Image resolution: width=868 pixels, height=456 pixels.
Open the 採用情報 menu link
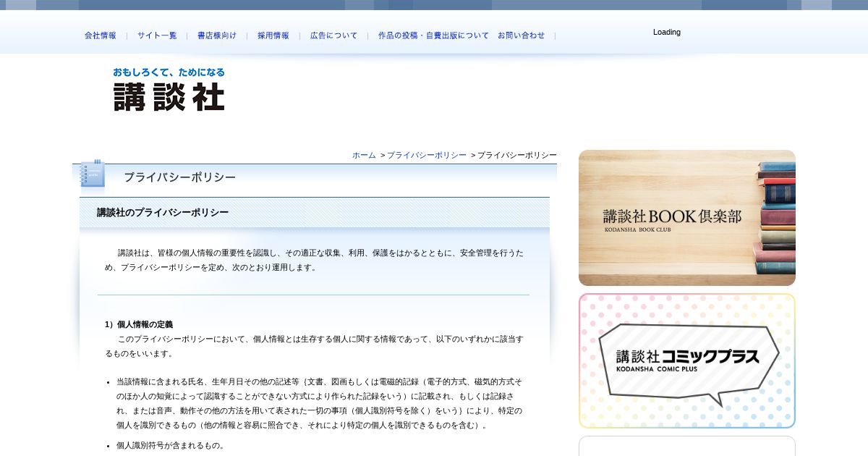click(273, 35)
